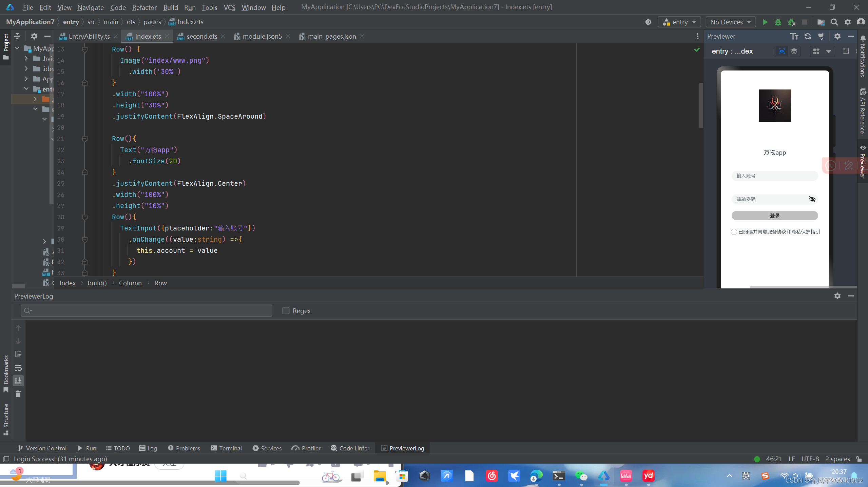Collapse the MyApp project tree root

pos(17,48)
